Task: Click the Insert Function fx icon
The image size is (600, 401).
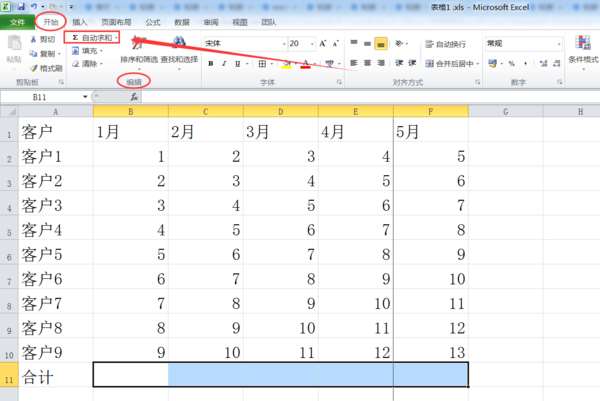Action: pyautogui.click(x=134, y=97)
